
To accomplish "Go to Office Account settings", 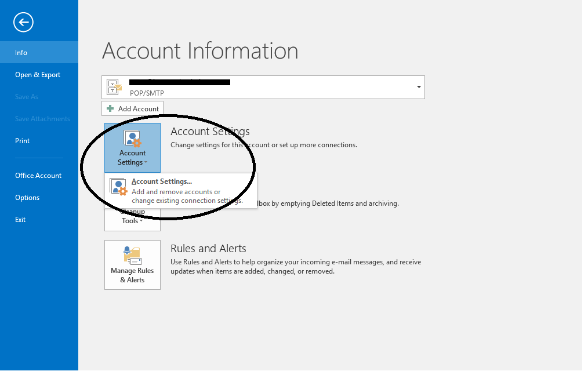I will [38, 175].
